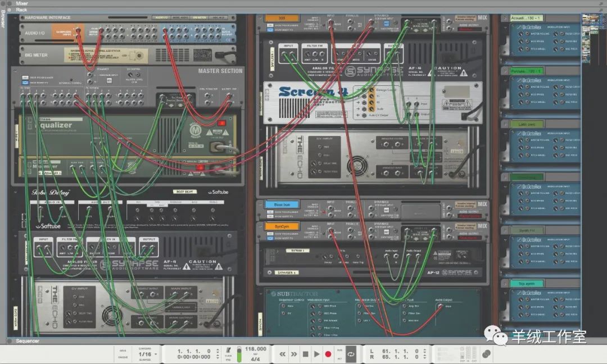Click the Fast Forward transport button

294,354
